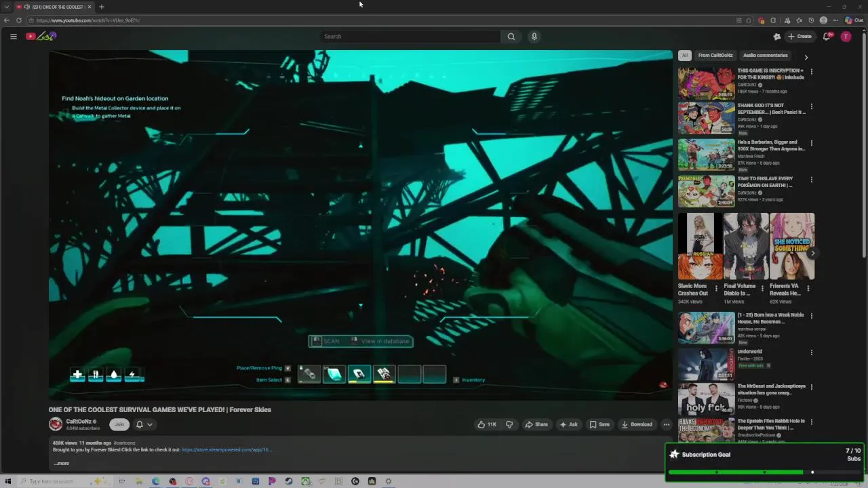The width and height of the screenshot is (868, 488).
Task: Open the browser Chat sidebar button
Action: (x=854, y=20)
